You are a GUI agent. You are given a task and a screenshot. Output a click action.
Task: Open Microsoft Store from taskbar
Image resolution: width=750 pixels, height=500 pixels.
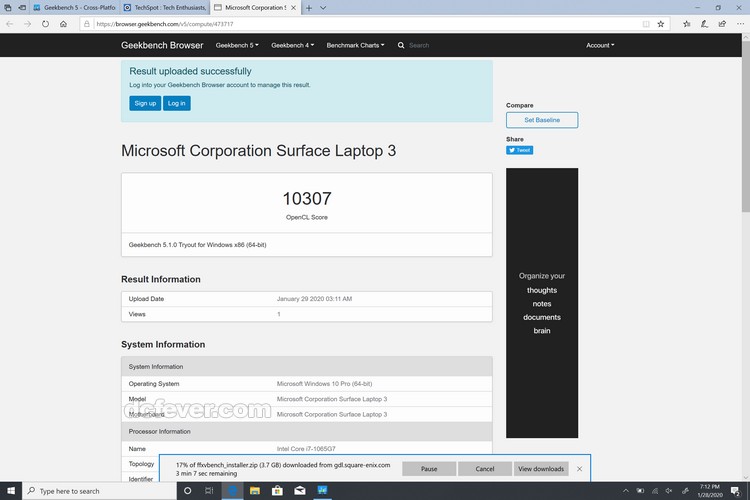coord(277,491)
